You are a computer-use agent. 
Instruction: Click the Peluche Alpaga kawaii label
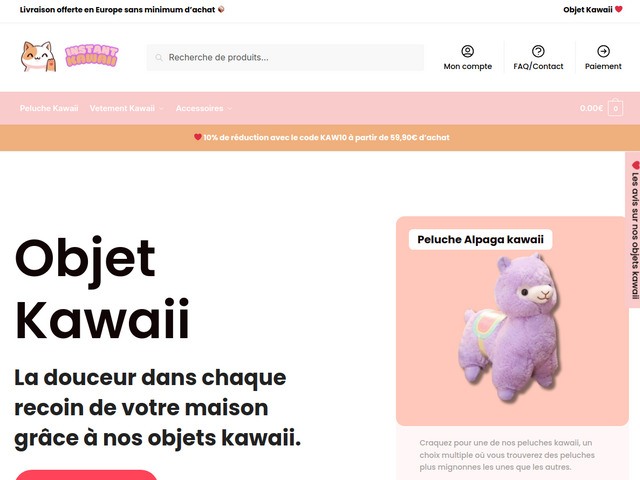[480, 239]
